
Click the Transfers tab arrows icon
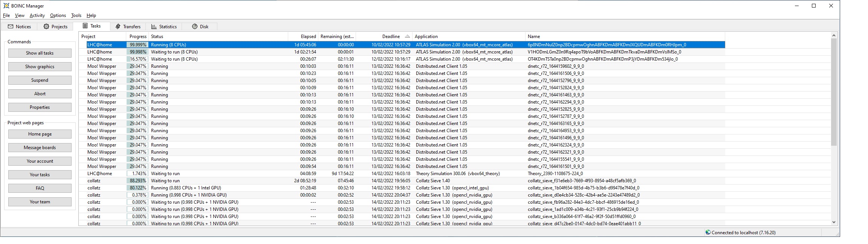[118, 26]
